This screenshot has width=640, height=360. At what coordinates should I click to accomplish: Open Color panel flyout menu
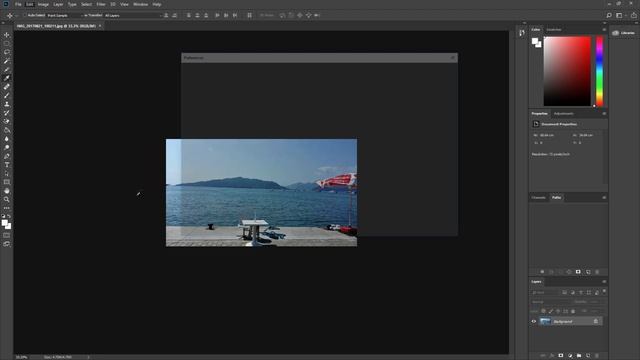pyautogui.click(x=604, y=29)
